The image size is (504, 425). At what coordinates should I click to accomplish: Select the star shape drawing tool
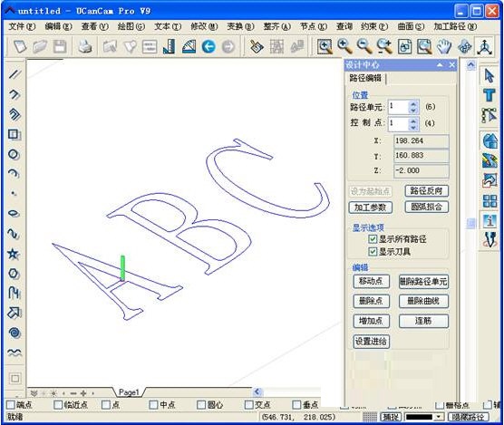tap(14, 254)
